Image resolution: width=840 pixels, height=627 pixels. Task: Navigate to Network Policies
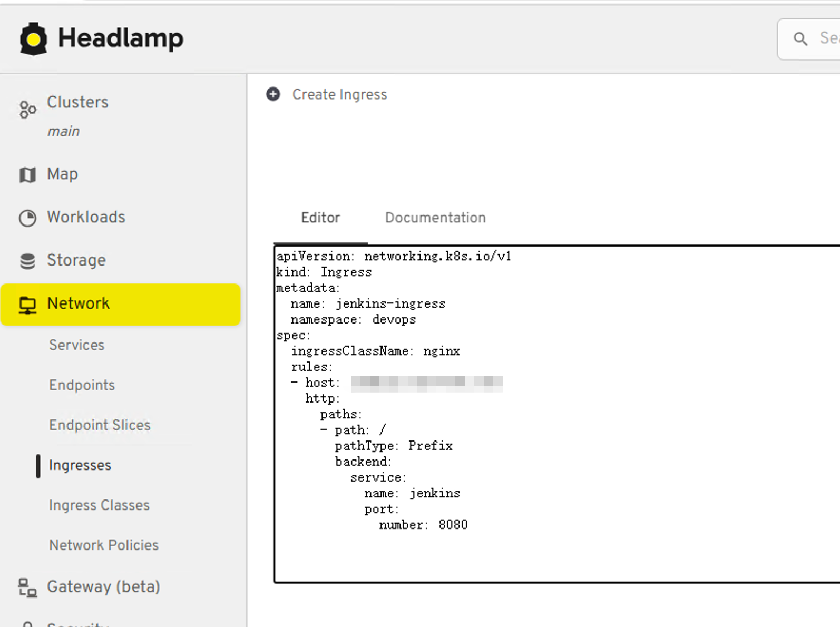tap(104, 545)
